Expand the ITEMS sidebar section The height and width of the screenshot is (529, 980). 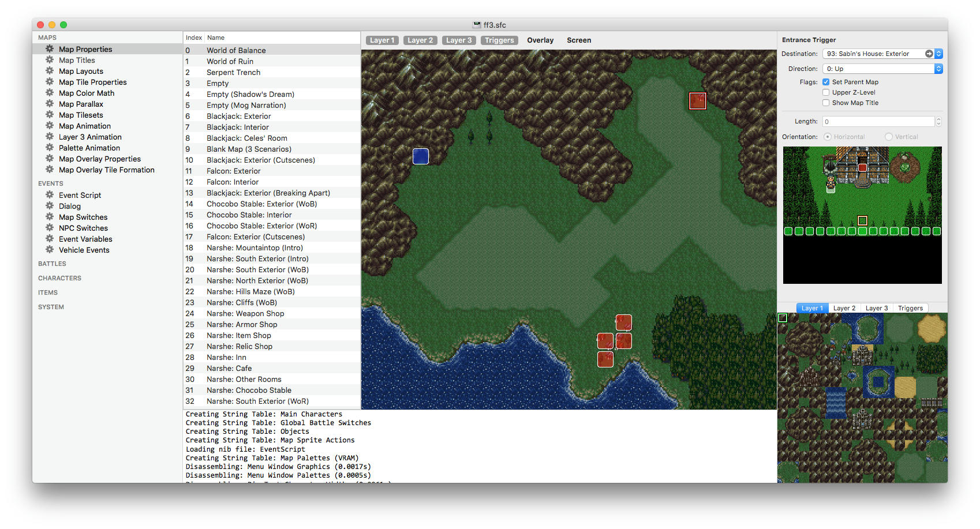48,292
